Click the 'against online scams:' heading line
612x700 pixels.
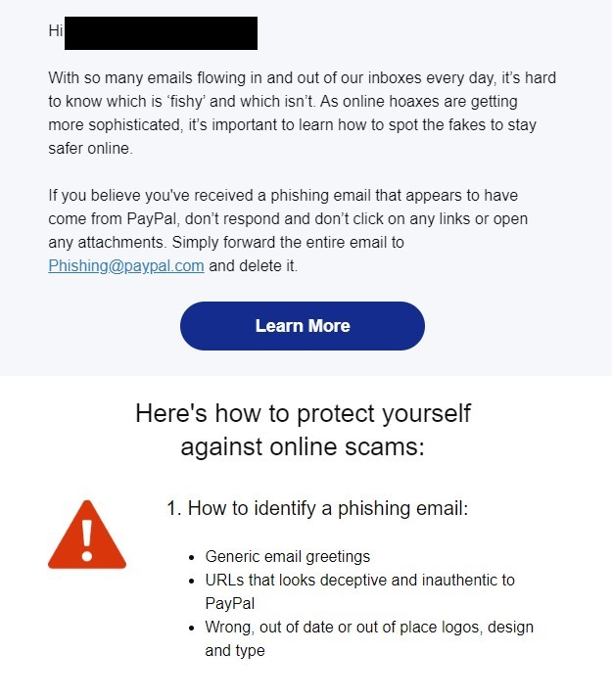pos(303,446)
